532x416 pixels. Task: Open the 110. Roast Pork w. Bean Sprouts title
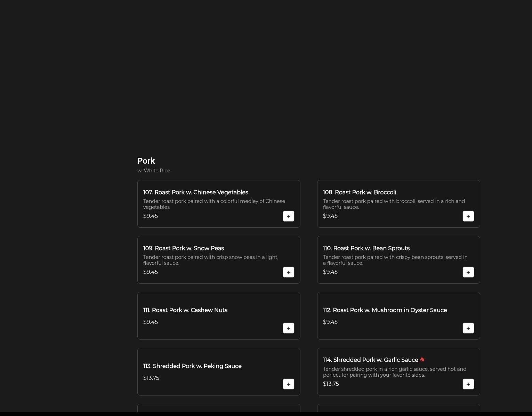[366, 248]
